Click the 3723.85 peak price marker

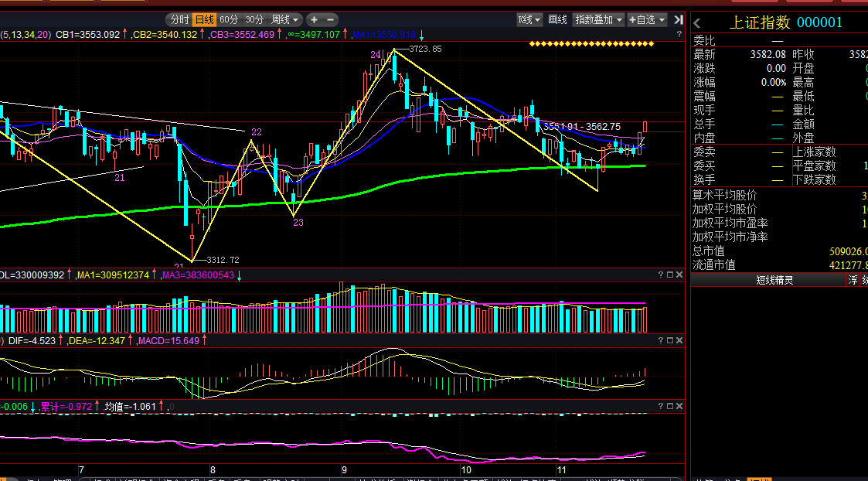(x=425, y=49)
